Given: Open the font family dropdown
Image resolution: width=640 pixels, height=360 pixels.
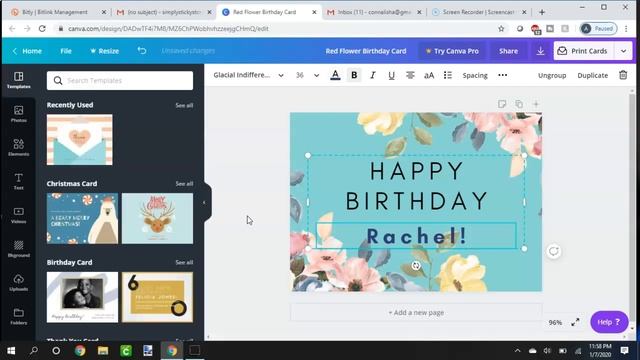Looking at the screenshot, I should click(248, 75).
